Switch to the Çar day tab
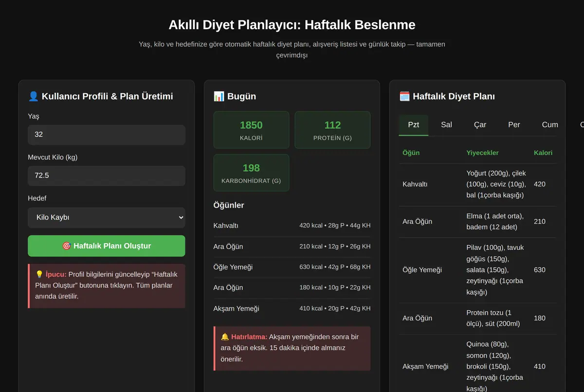Image resolution: width=584 pixels, height=392 pixels. [480, 125]
